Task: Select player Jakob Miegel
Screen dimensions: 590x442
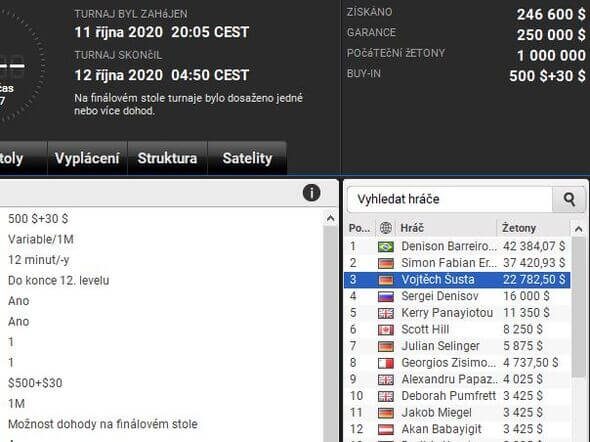Action: 457,412
